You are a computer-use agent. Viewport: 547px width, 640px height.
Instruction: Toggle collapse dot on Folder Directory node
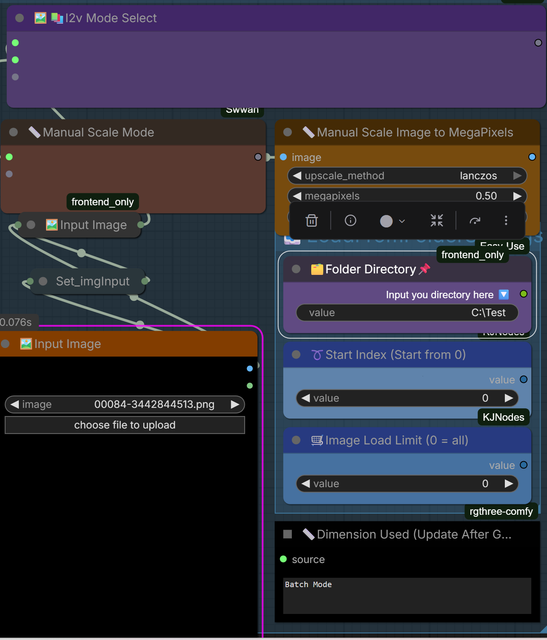coord(296,269)
